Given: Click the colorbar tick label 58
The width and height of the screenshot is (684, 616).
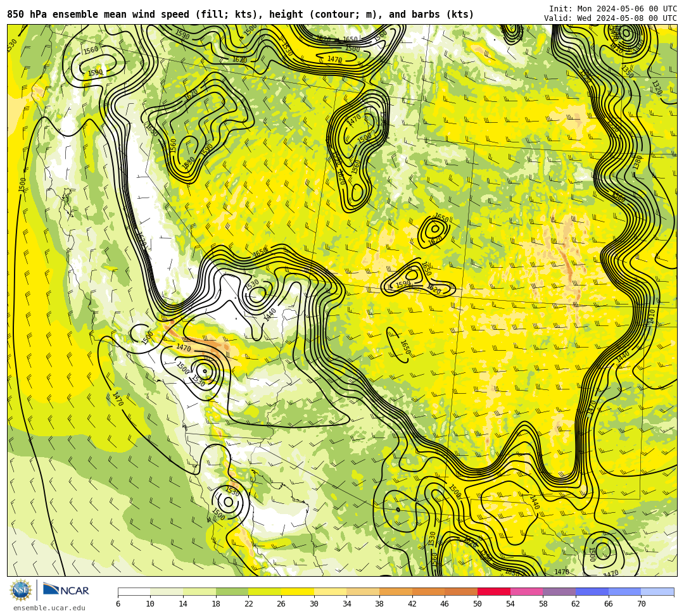Looking at the screenshot, I should click(x=543, y=604).
